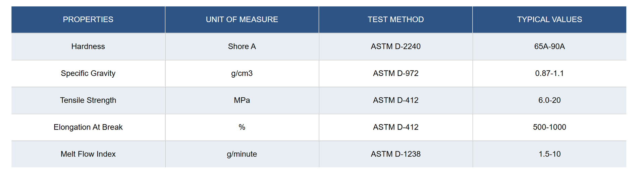Click the UNIT OF MEASURE header

pyautogui.click(x=242, y=19)
